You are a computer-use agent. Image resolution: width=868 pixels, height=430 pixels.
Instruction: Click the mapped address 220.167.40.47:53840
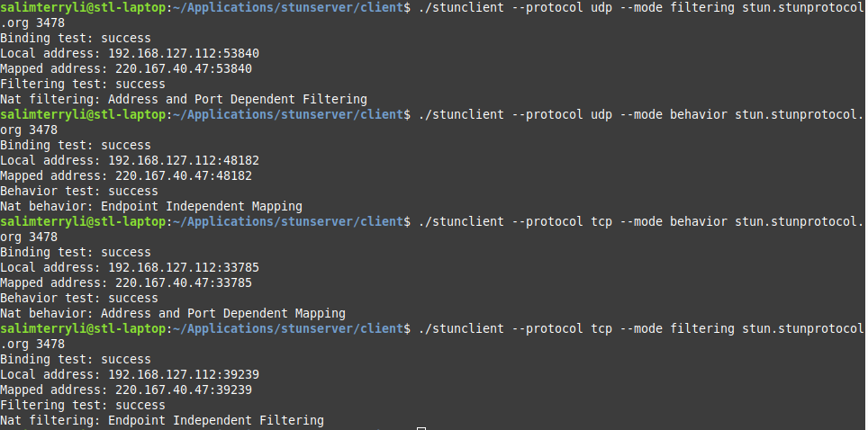pos(183,68)
